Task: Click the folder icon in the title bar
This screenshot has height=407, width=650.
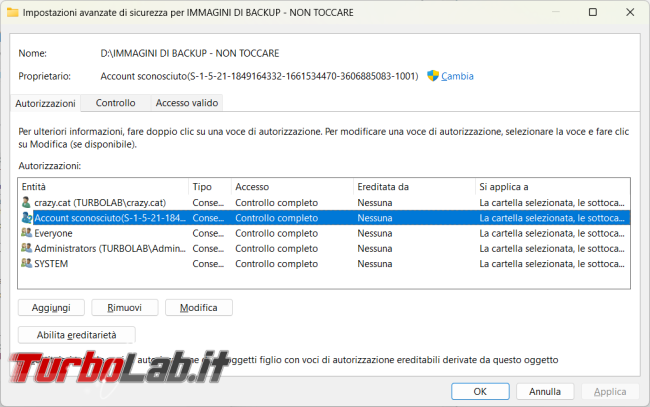Action: coord(12,12)
